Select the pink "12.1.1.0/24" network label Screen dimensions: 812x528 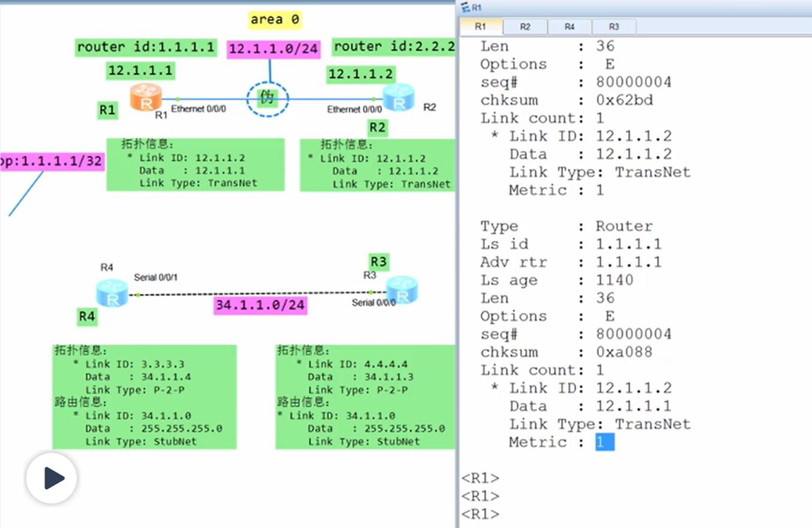(274, 49)
